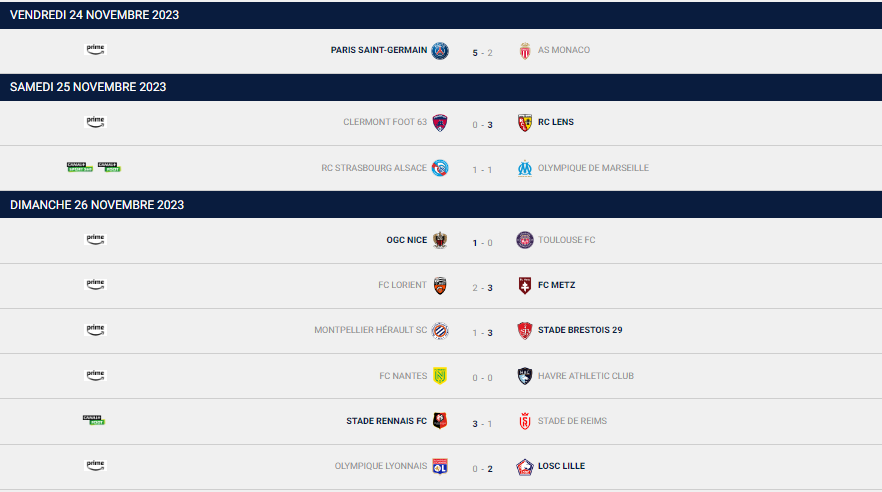This screenshot has height=492, width=882.
Task: Click the Paris Saint-Germain club crest
Action: point(440,51)
